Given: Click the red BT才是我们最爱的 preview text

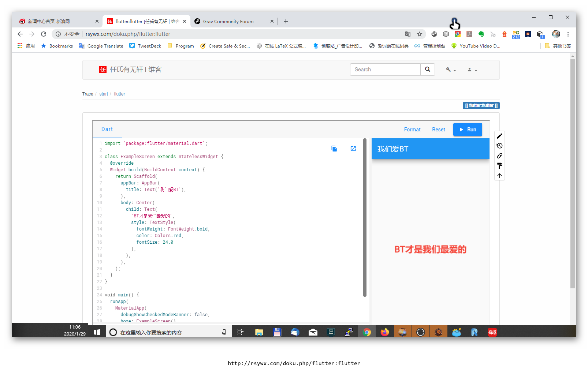Looking at the screenshot, I should pyautogui.click(x=430, y=250).
